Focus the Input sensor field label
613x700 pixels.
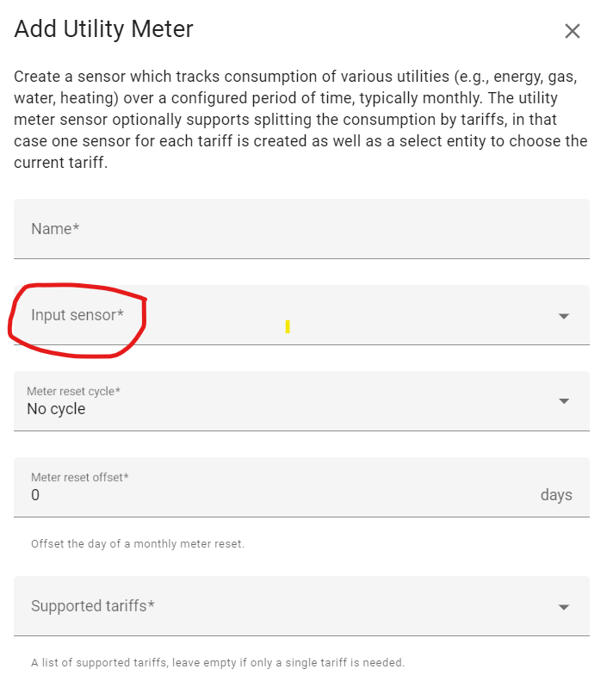pos(77,315)
